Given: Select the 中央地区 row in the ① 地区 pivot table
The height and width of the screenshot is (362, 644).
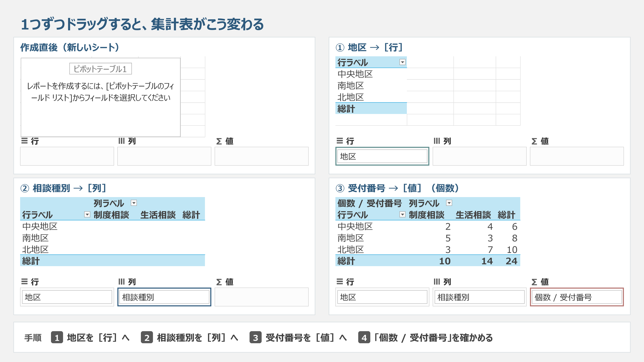Looking at the screenshot, I should pyautogui.click(x=371, y=74).
